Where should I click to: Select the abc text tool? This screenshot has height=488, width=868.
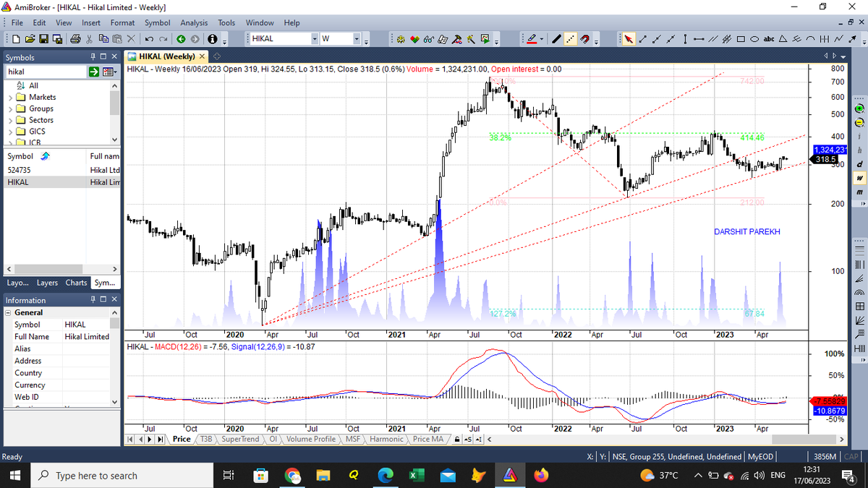click(x=769, y=39)
